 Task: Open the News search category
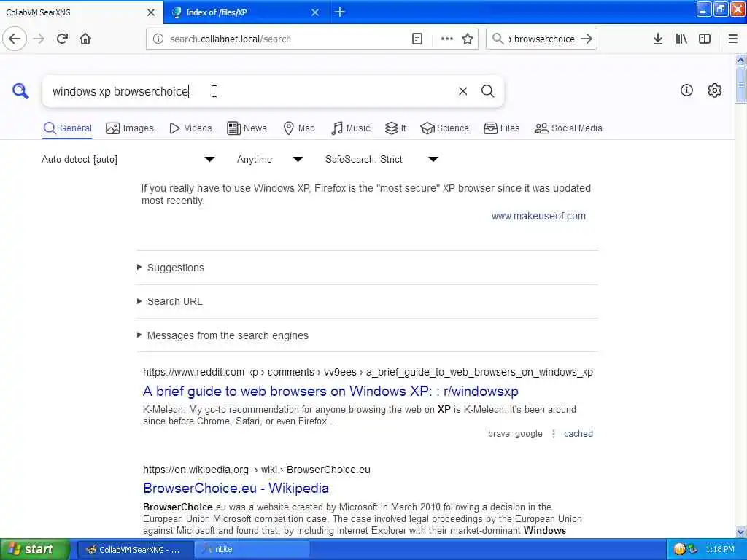247,128
